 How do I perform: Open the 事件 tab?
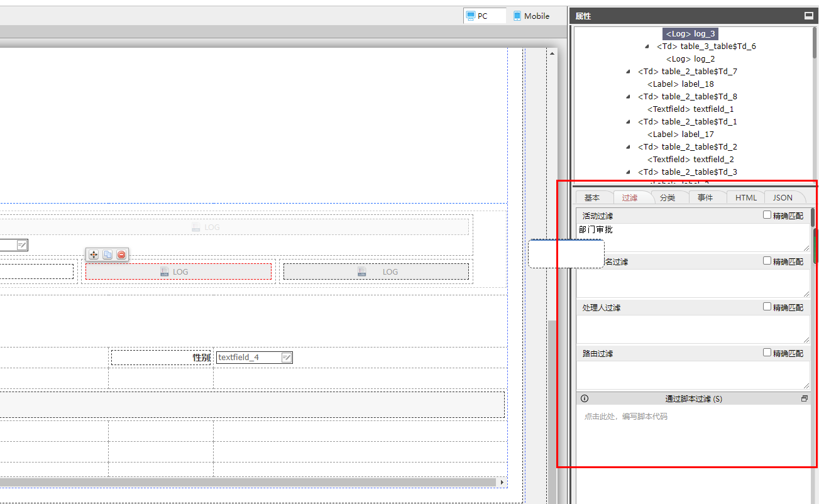tap(705, 197)
